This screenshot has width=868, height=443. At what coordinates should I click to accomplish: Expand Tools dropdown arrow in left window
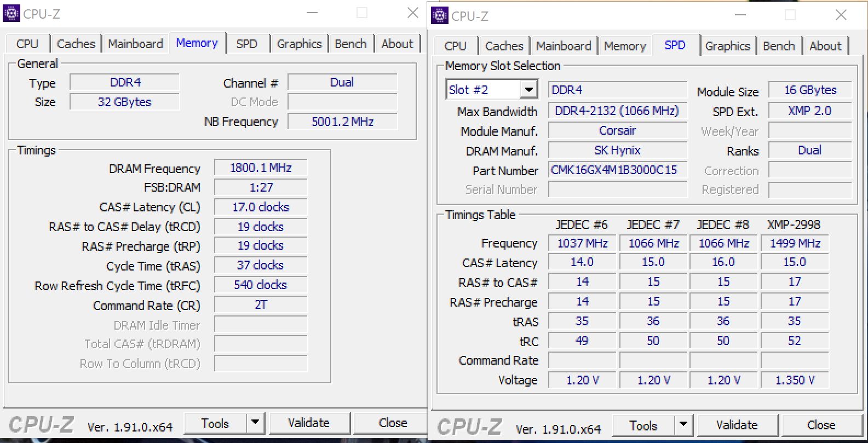255,423
